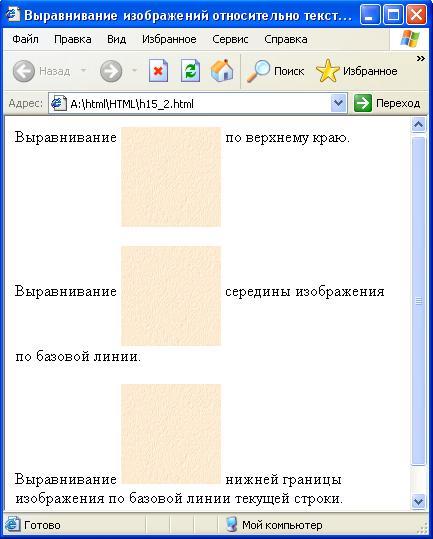The width and height of the screenshot is (433, 539).
Task: Click the Forward green arrow icon
Action: (x=111, y=71)
